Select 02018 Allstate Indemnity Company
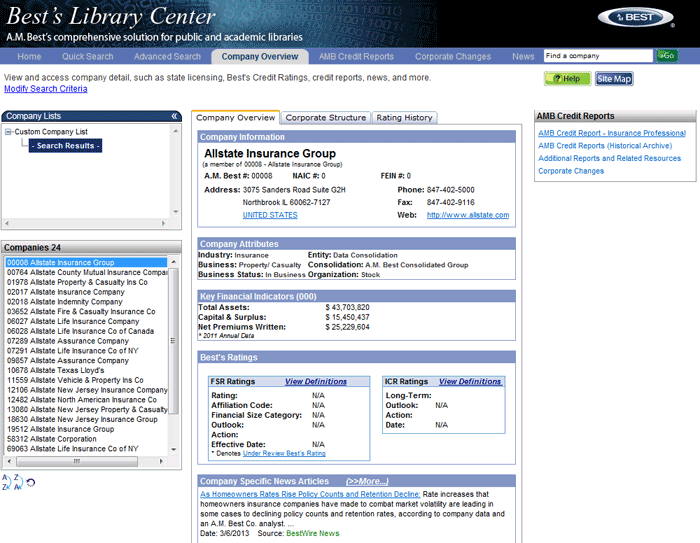This screenshot has height=543, width=700. pyautogui.click(x=87, y=302)
